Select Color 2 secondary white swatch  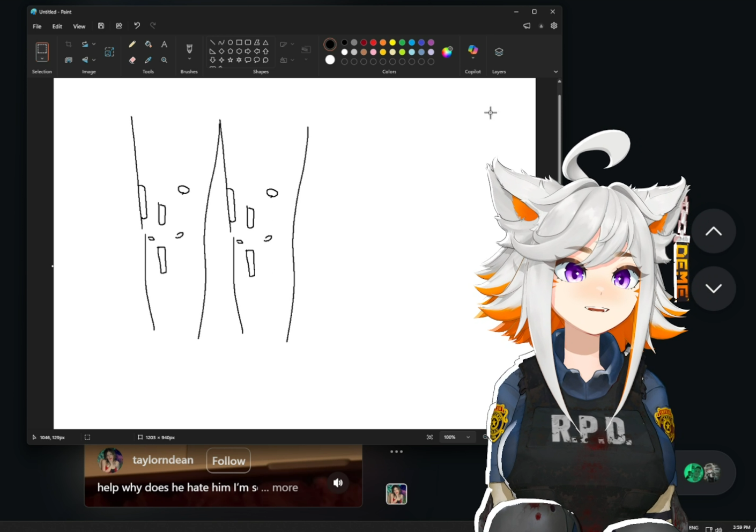(330, 60)
